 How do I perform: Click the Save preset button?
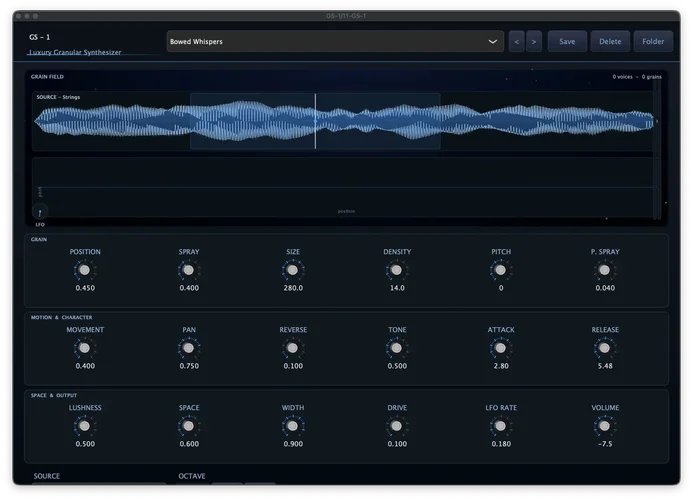pos(567,42)
